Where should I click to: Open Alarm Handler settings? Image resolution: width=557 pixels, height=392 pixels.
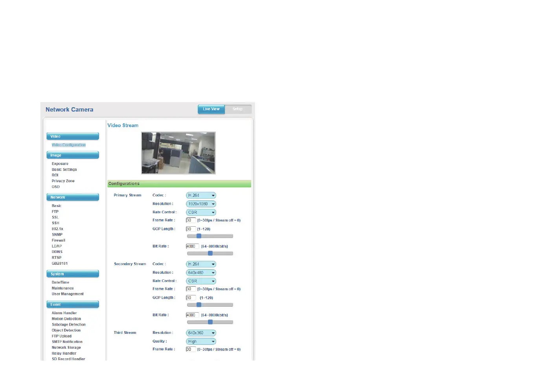[x=64, y=313]
